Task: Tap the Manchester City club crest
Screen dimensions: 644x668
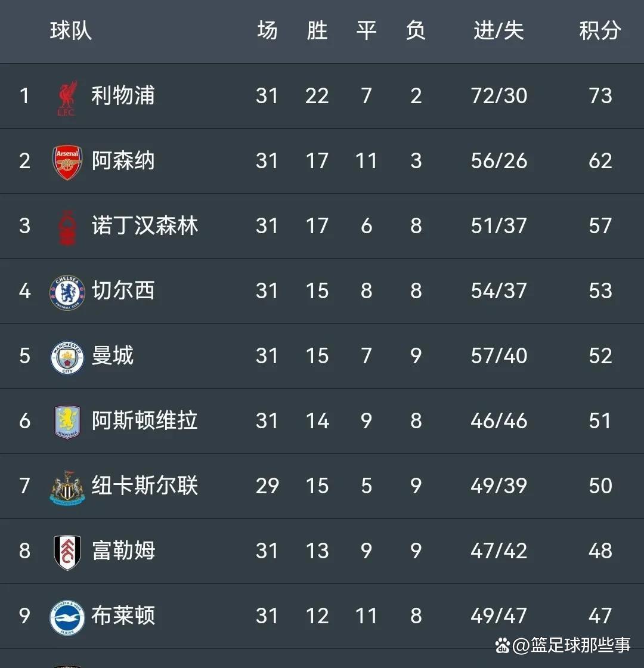Action: [67, 357]
